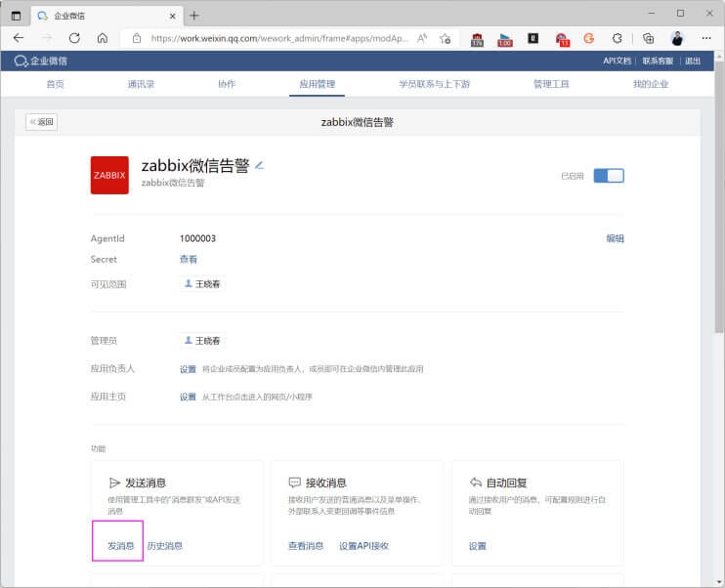The width and height of the screenshot is (725, 588).
Task: Click the browser forward arrow
Action: tap(47, 38)
